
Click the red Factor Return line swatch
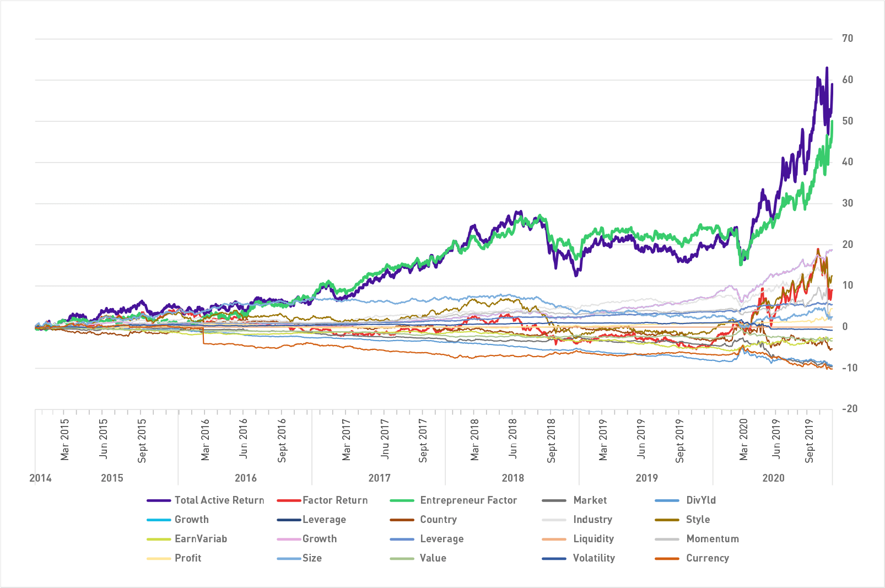289,501
